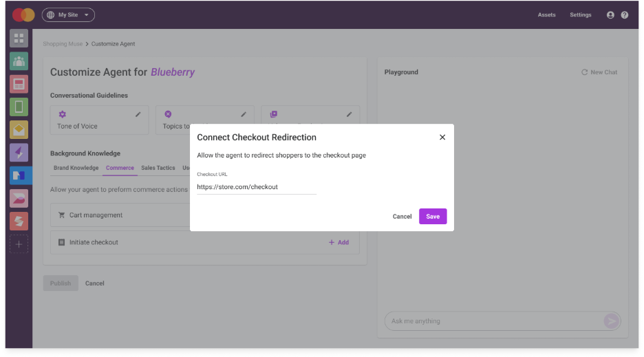Edit the Tone of Voice guideline
Screen dimensions: 644x357
[x=138, y=115]
